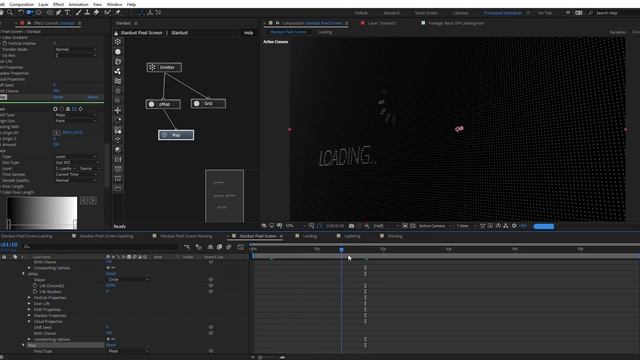Toggle the Life Random stopwatch
The width and height of the screenshot is (640, 360).
tap(35, 292)
